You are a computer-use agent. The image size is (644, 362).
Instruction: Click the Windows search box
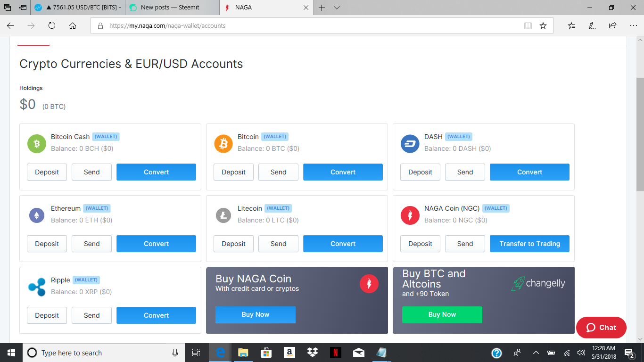click(x=104, y=353)
